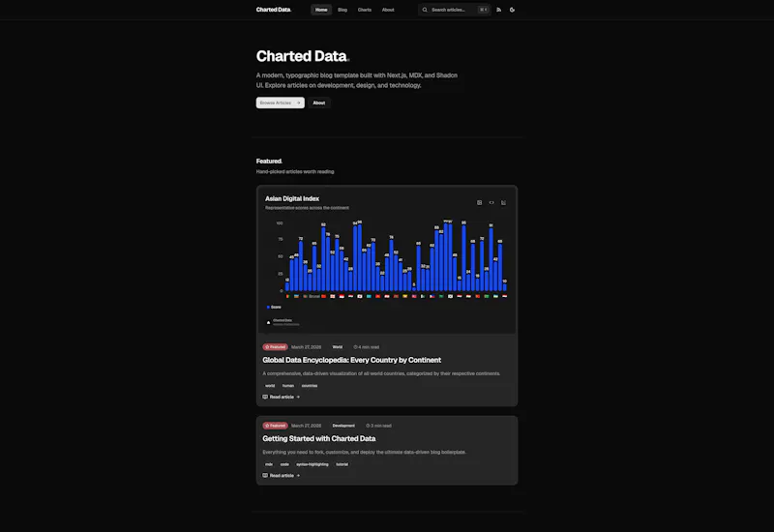Go to the Home nav item
The image size is (774, 532).
(321, 10)
